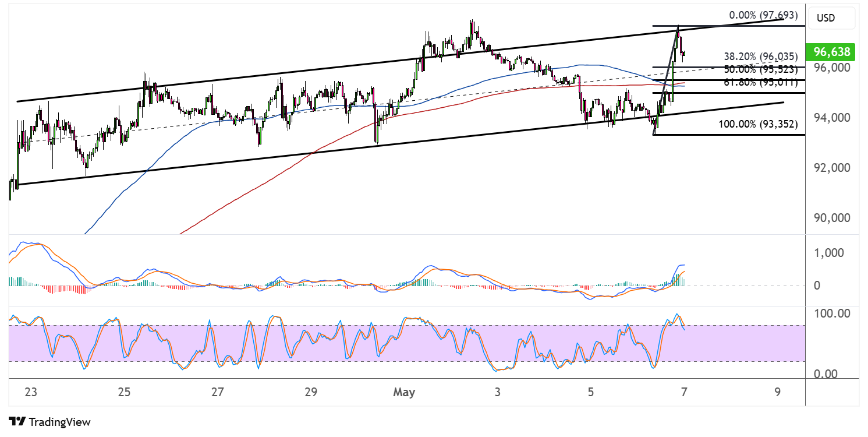Click the date label 23 on time axis
Image resolution: width=868 pixels, height=437 pixels.
coord(31,392)
